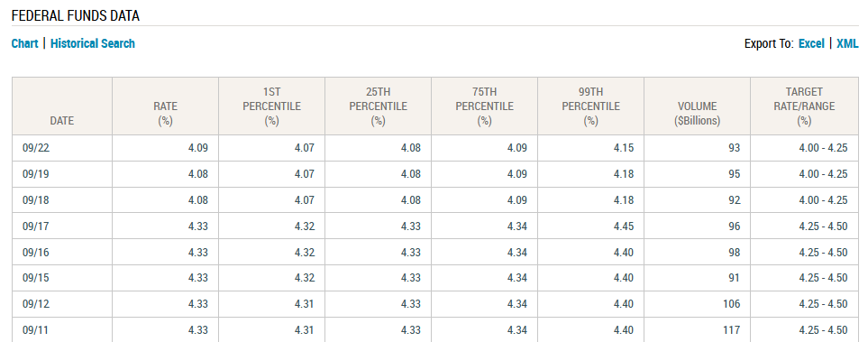Open Historical Search link
This screenshot has height=342, width=868.
93,44
